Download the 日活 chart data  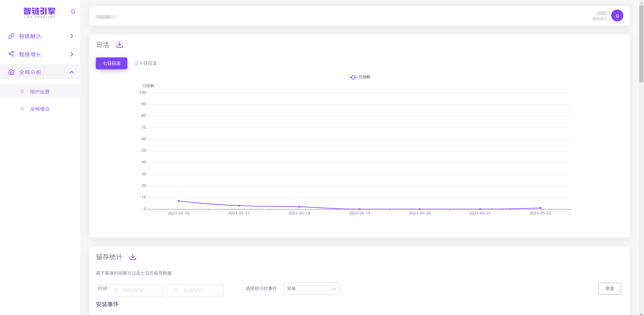tap(120, 45)
